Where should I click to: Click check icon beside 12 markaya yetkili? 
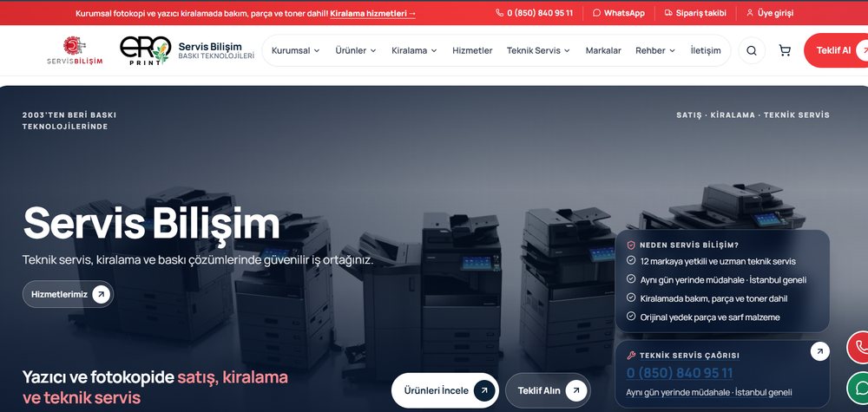(x=630, y=260)
